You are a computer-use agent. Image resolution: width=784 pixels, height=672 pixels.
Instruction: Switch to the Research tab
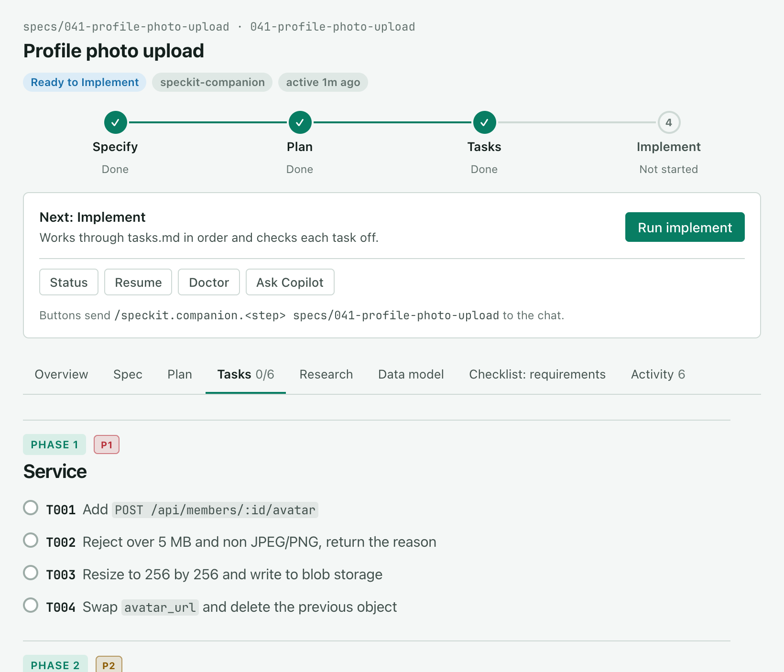[326, 374]
